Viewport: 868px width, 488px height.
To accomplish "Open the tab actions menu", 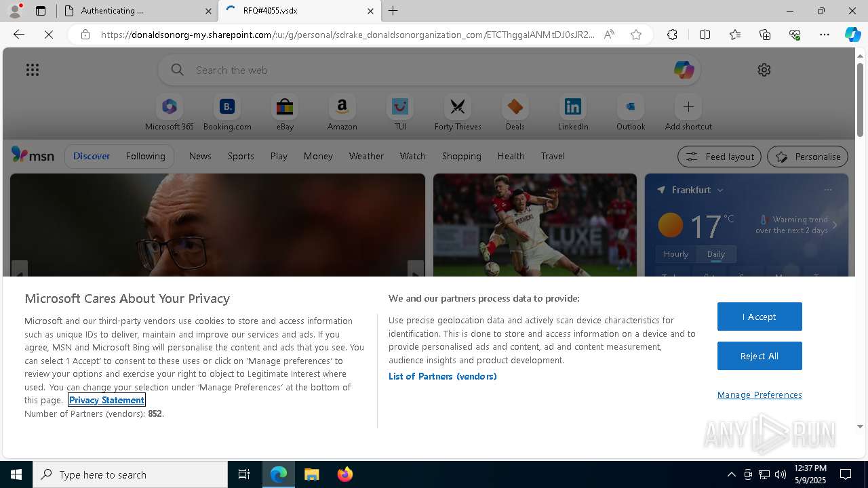I will (41, 11).
